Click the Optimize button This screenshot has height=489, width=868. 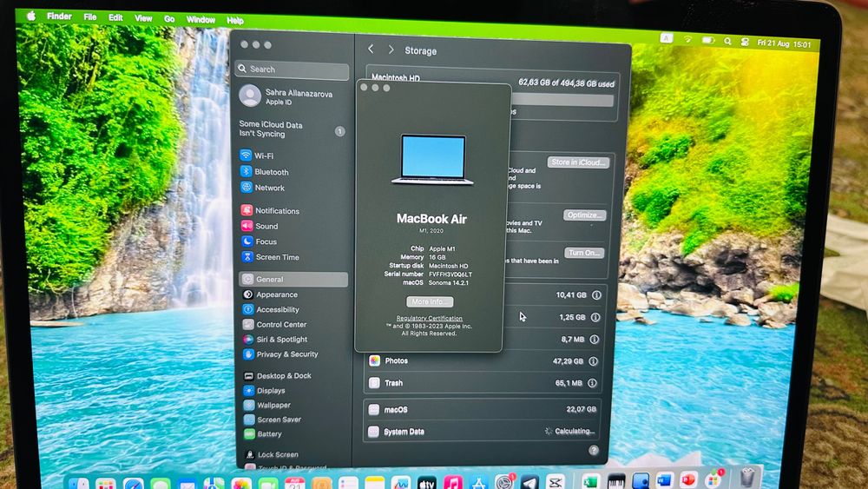584,215
